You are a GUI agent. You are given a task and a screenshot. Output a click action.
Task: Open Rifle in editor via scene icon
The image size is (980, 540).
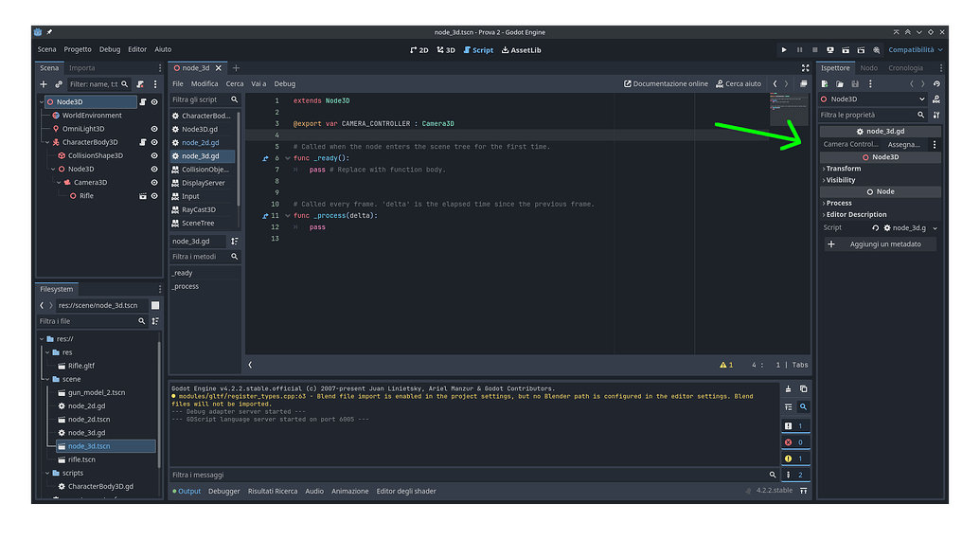(142, 196)
